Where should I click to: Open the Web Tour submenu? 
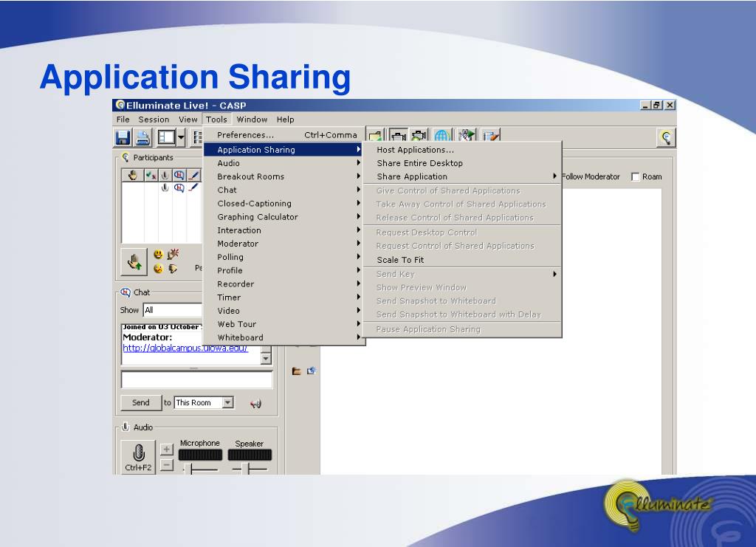(284, 324)
